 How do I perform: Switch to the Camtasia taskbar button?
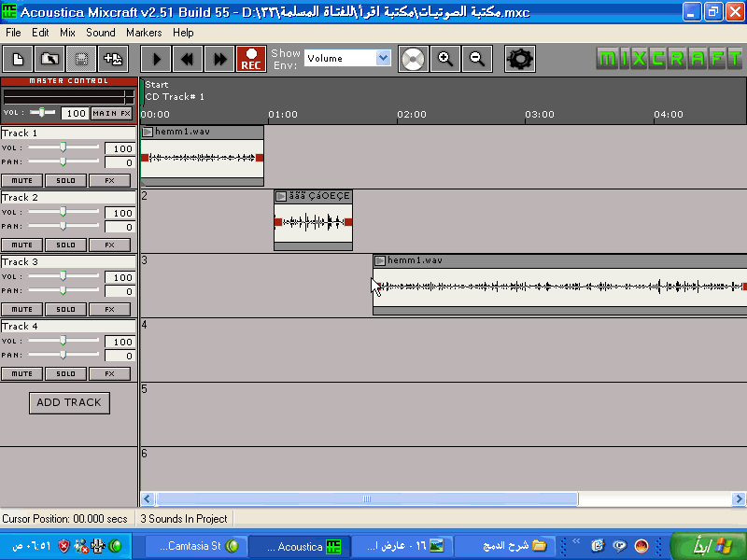click(196, 546)
